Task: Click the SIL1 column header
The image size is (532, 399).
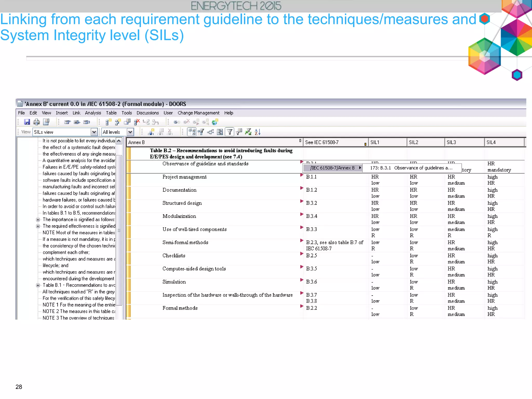Action: (x=388, y=142)
